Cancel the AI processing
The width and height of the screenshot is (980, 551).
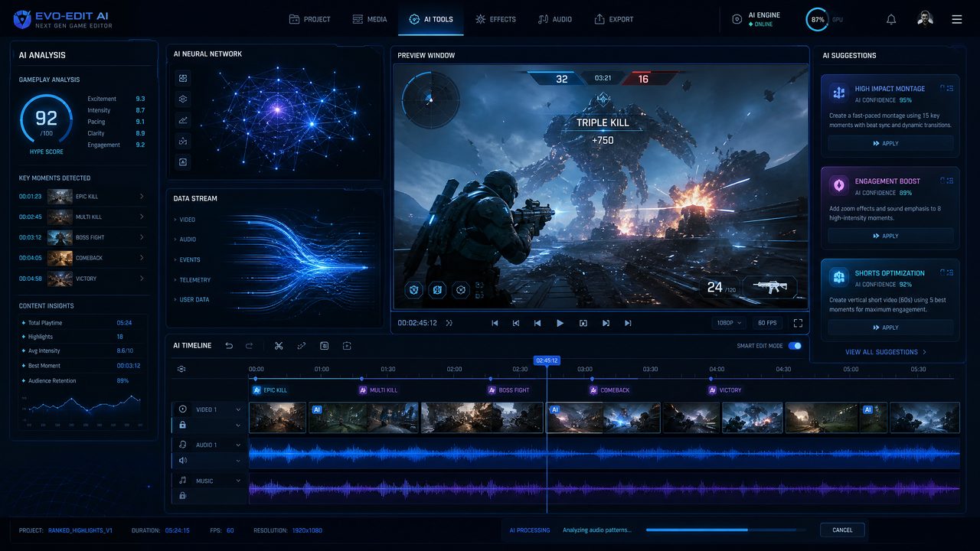coord(842,530)
